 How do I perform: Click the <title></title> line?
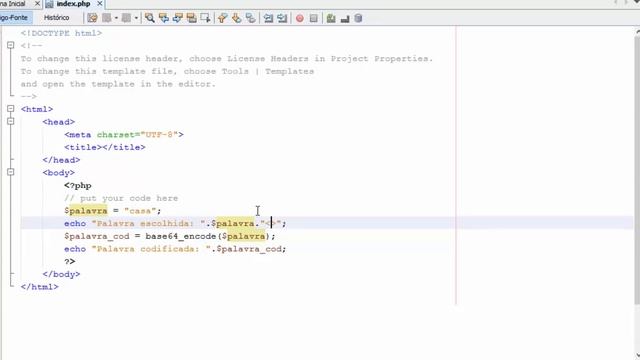(104, 147)
